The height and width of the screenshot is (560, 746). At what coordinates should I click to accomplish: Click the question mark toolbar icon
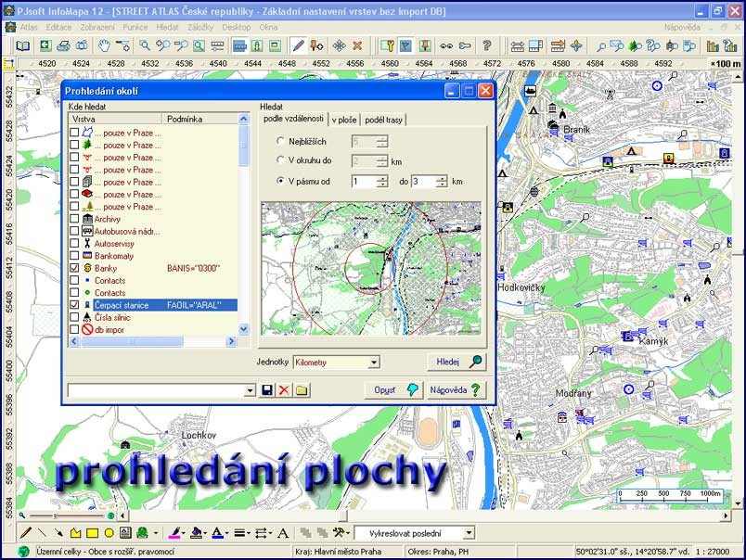click(x=486, y=46)
